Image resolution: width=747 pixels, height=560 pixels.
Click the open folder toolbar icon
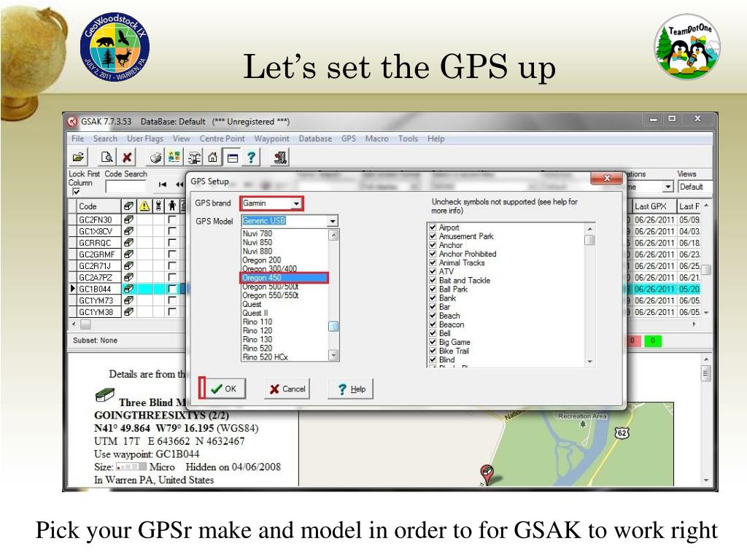click(x=78, y=157)
